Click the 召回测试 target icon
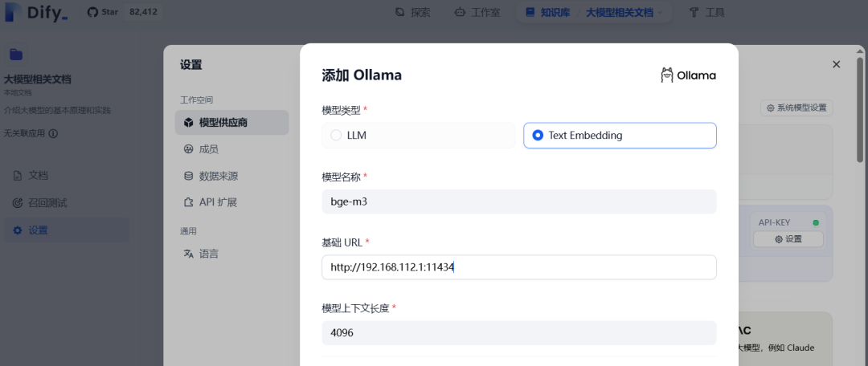The height and width of the screenshot is (366, 868). click(x=18, y=203)
